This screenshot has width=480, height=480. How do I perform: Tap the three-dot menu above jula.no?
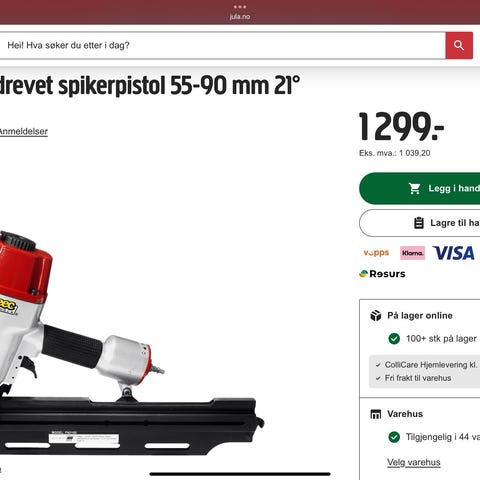tap(240, 7)
